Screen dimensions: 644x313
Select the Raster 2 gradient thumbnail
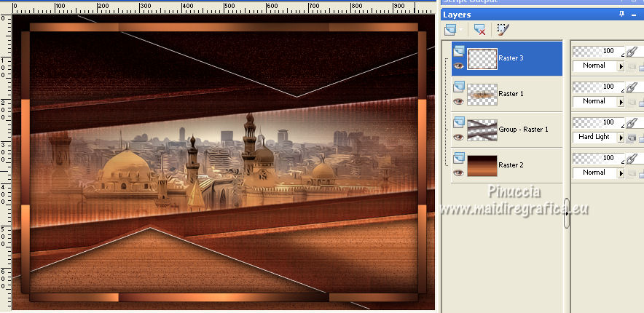[x=482, y=166]
